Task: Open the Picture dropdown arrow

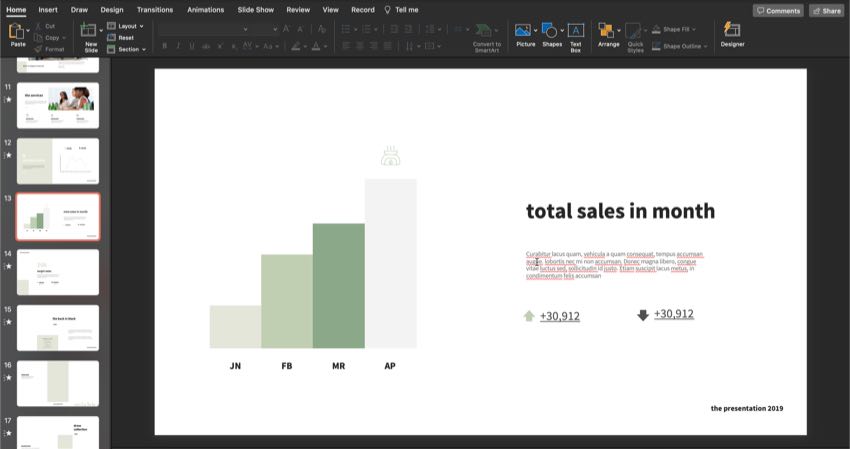Action: pos(535,30)
